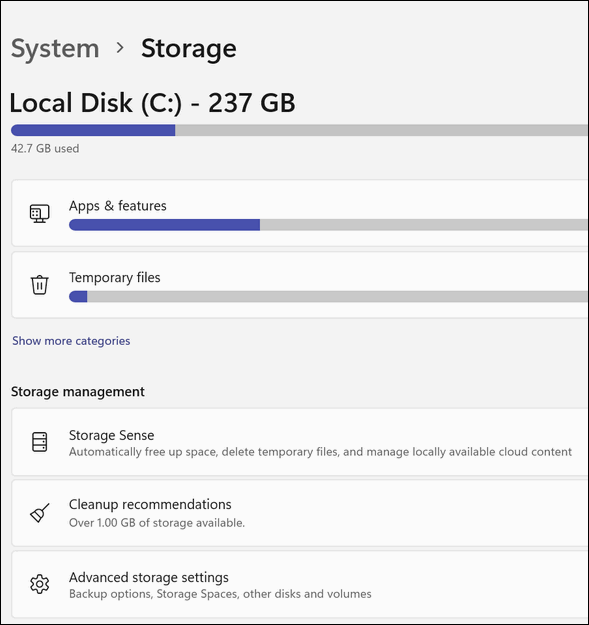Show more categories

click(71, 341)
